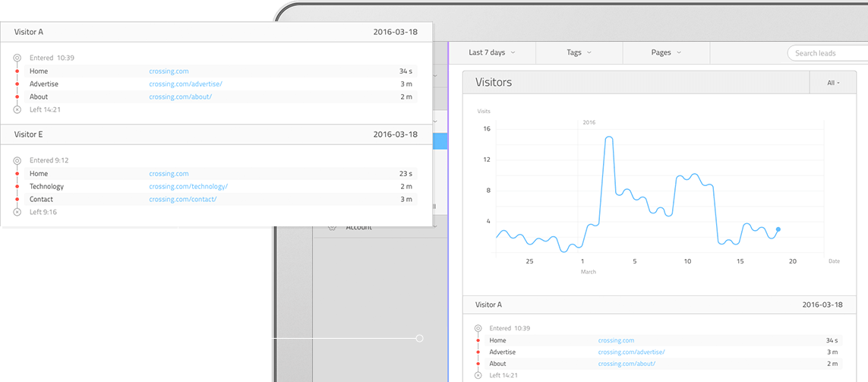Open the All dropdown in Visitors header
The height and width of the screenshot is (382, 868).
[x=833, y=83]
